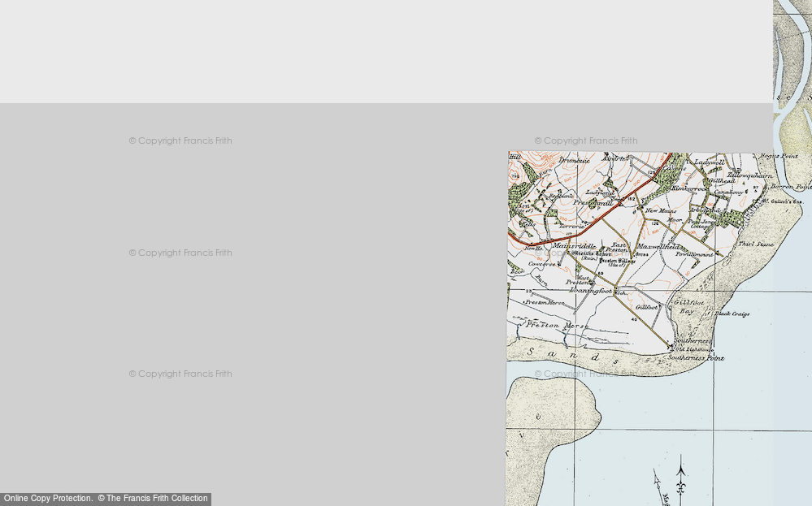
Task: Click the Gillhead place name
Action: click(x=722, y=181)
